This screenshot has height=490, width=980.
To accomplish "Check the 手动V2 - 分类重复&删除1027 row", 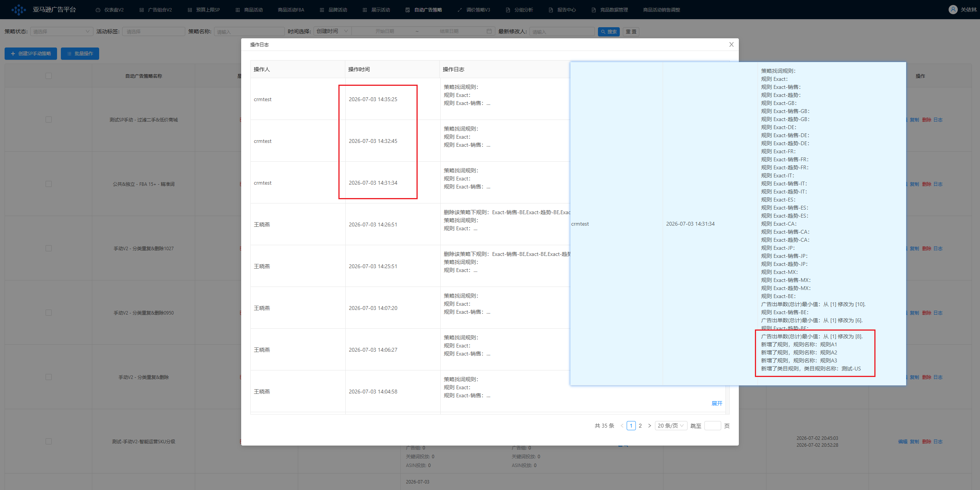I will (x=49, y=248).
